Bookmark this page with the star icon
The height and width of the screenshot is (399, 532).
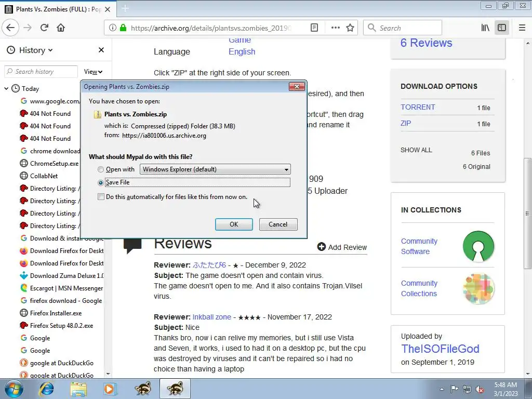click(350, 28)
